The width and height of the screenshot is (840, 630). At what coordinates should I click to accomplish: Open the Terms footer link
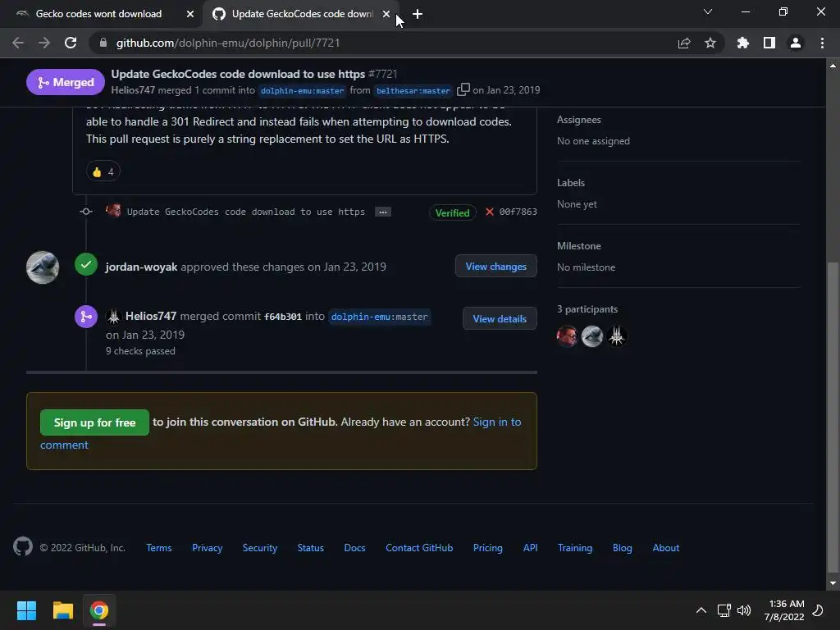[x=159, y=548]
